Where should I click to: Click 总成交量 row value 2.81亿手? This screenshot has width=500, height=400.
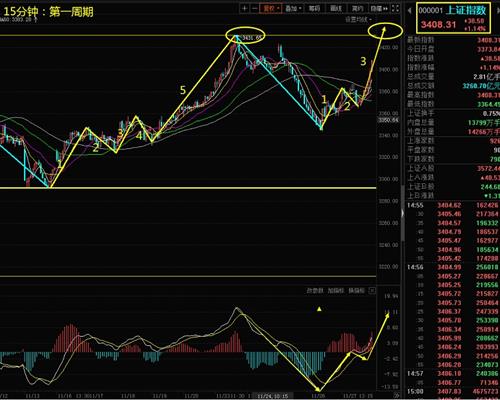tap(486, 77)
